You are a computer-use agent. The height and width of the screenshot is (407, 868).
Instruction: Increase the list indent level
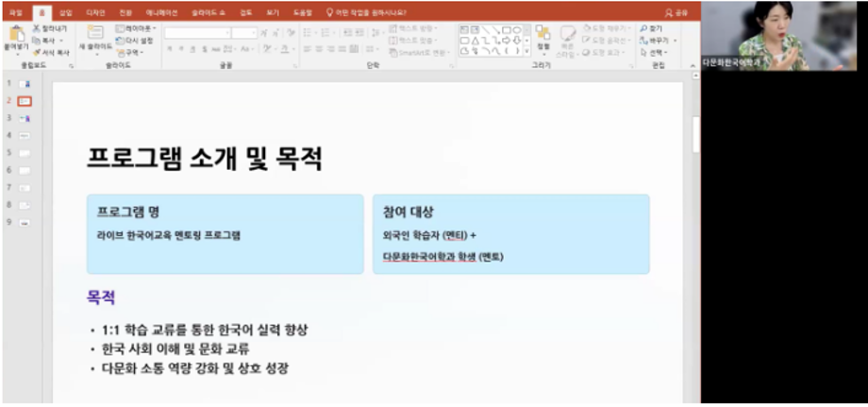359,33
